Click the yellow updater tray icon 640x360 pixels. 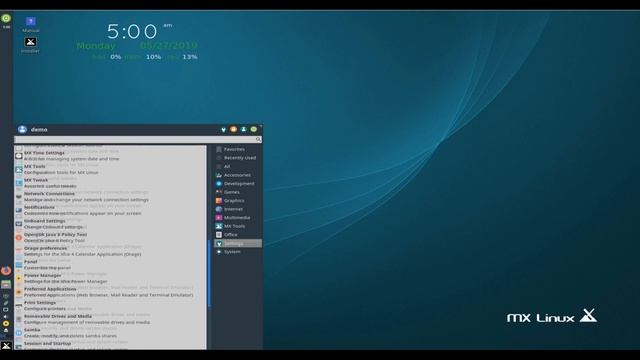(x=6, y=323)
